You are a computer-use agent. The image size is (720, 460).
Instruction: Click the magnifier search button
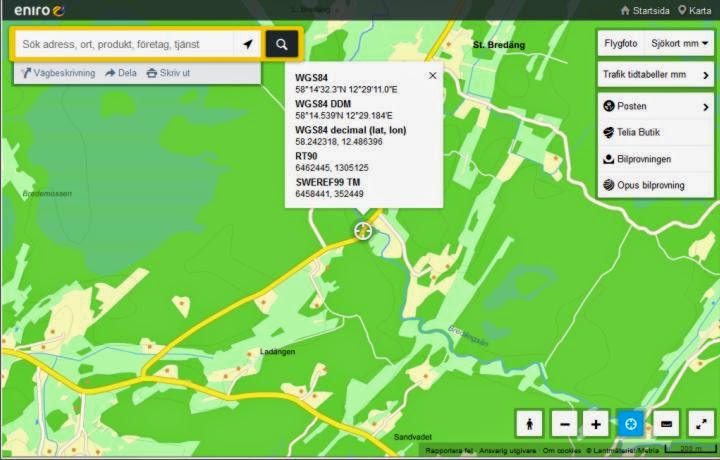pyautogui.click(x=281, y=44)
